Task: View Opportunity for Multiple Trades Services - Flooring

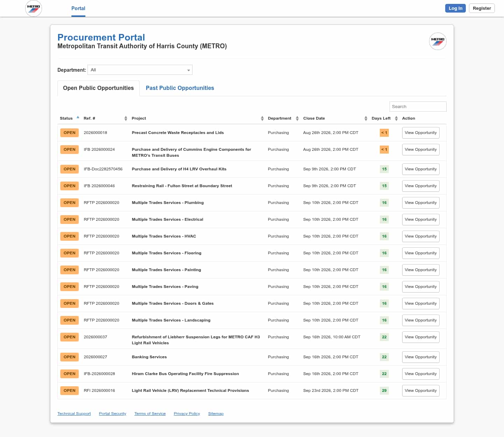Action: coord(421,253)
